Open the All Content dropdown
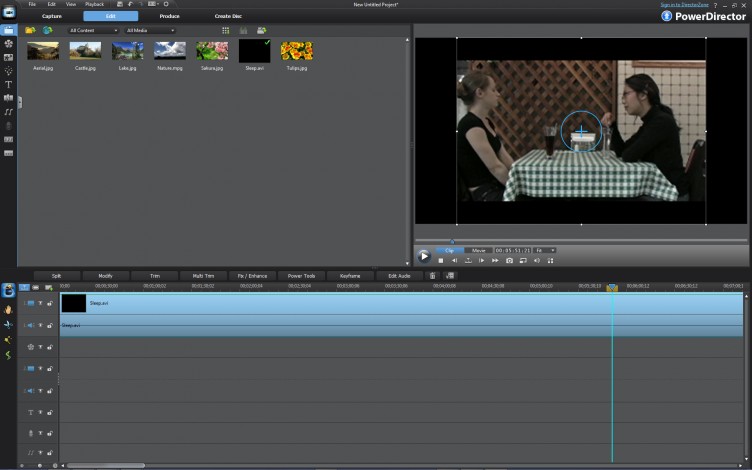The height and width of the screenshot is (470, 752). (93, 30)
